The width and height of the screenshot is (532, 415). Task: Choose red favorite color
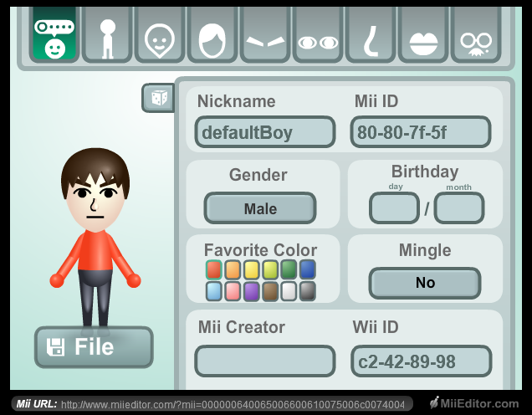[x=214, y=269]
